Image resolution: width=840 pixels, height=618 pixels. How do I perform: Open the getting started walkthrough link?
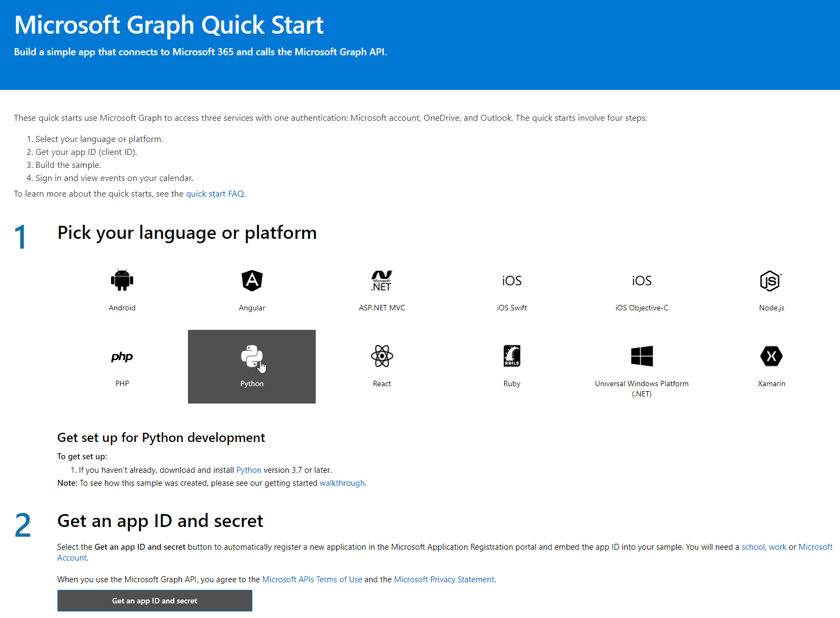coord(342,483)
